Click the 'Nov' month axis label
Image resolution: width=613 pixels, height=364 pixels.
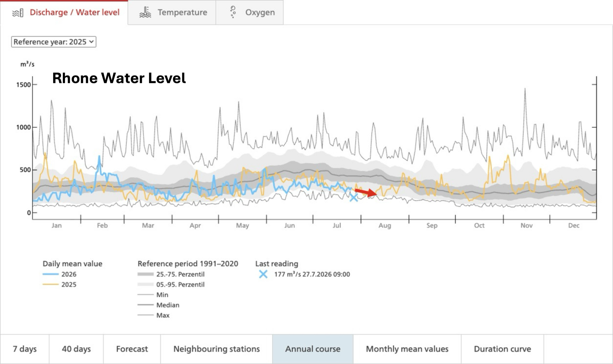[x=527, y=225]
